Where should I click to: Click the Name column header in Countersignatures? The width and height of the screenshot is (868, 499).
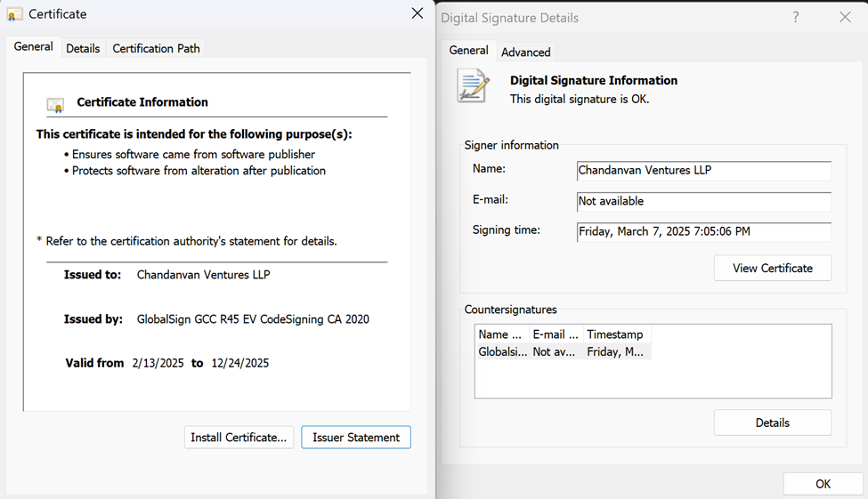501,334
